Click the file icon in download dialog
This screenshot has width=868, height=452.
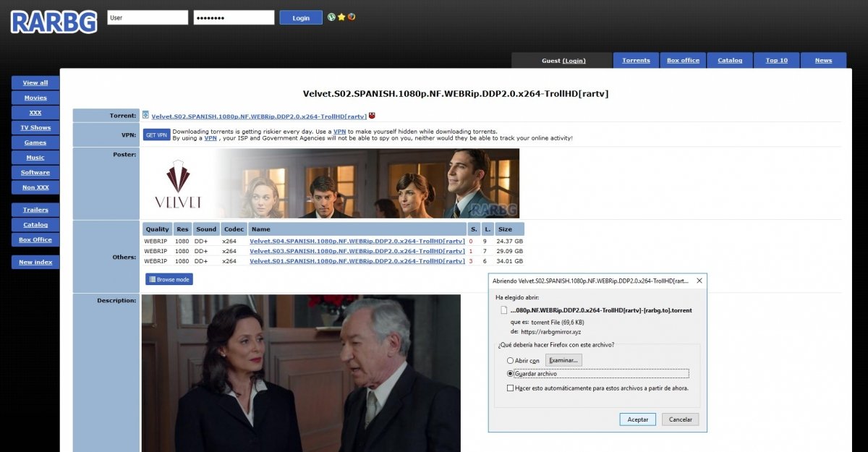point(504,310)
